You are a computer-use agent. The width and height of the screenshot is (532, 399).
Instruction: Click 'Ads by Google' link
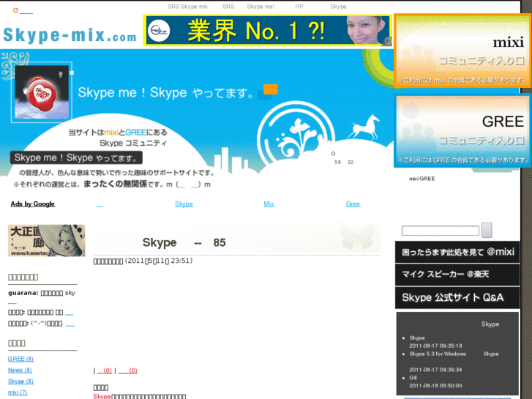(33, 204)
